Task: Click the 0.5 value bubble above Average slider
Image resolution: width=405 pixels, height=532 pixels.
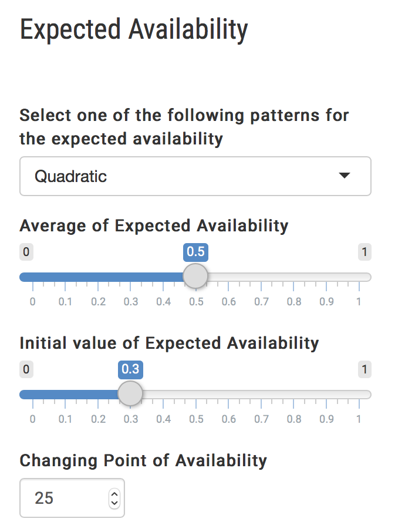Action: click(195, 252)
